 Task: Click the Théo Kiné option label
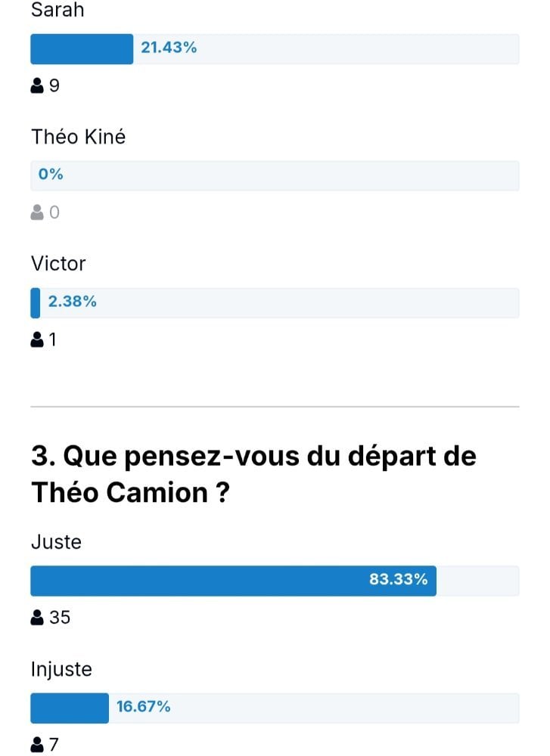coord(78,137)
